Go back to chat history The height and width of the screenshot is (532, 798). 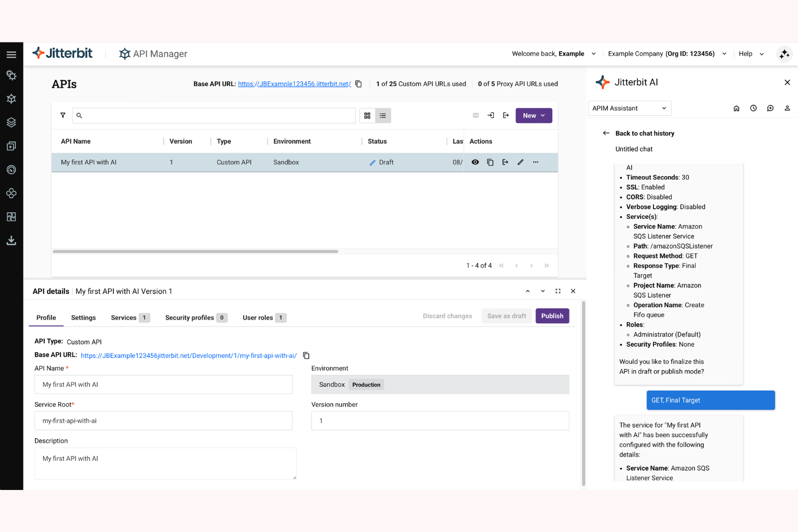tap(639, 133)
